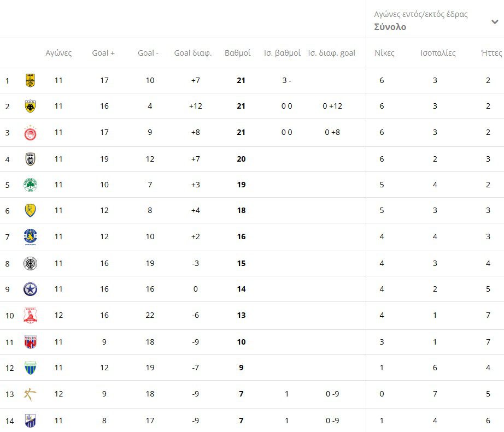Select the Olympiacos red logo
Image resolution: width=504 pixels, height=432 pixels.
(x=30, y=132)
